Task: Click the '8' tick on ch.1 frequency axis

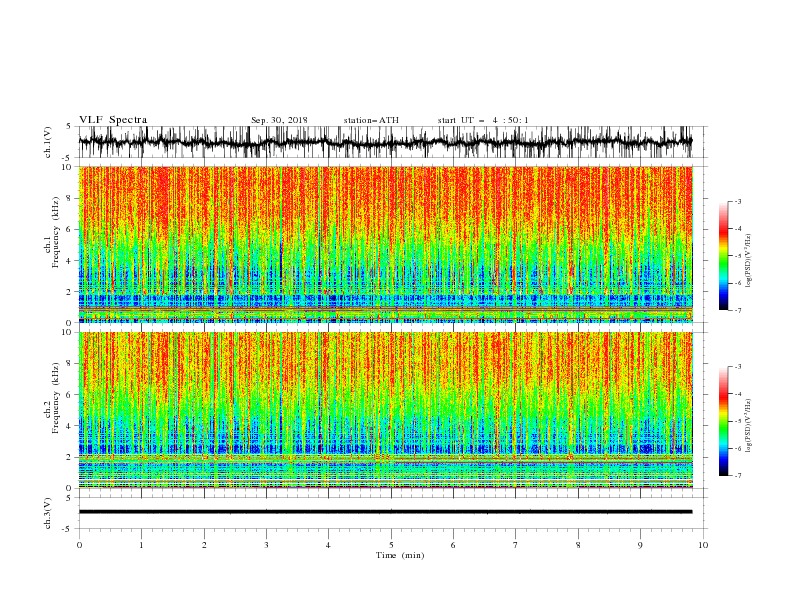Action: point(69,198)
